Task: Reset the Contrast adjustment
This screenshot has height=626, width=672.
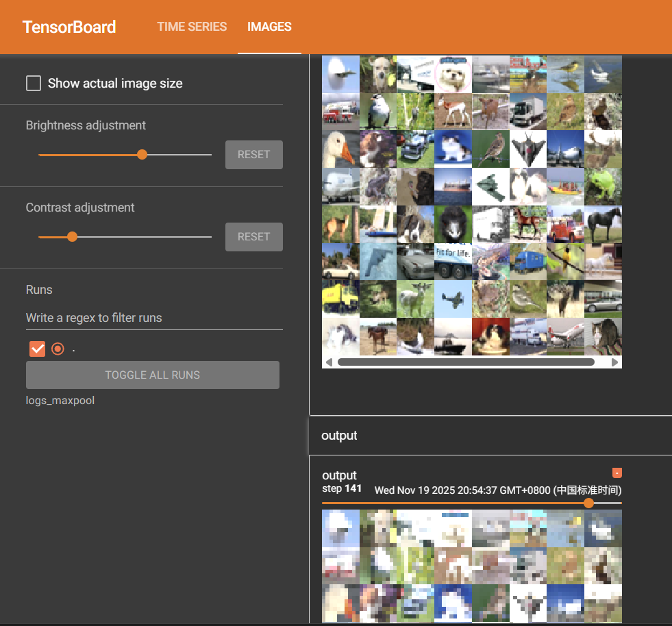Action: [253, 236]
